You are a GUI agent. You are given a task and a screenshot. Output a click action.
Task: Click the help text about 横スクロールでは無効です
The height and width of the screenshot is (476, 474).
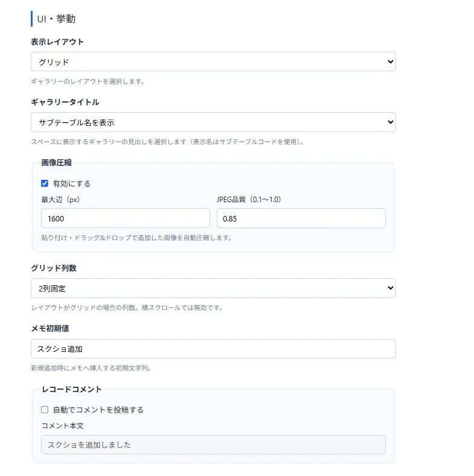click(x=127, y=308)
